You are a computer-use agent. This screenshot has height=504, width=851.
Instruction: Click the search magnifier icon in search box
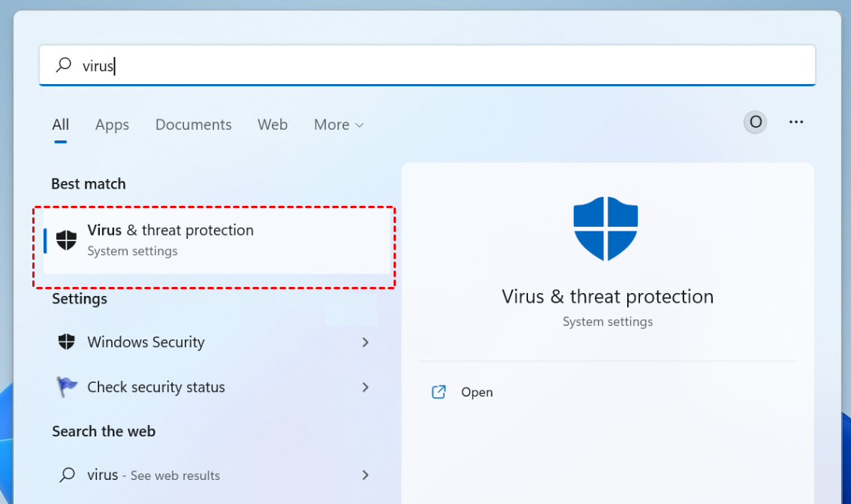pos(64,65)
